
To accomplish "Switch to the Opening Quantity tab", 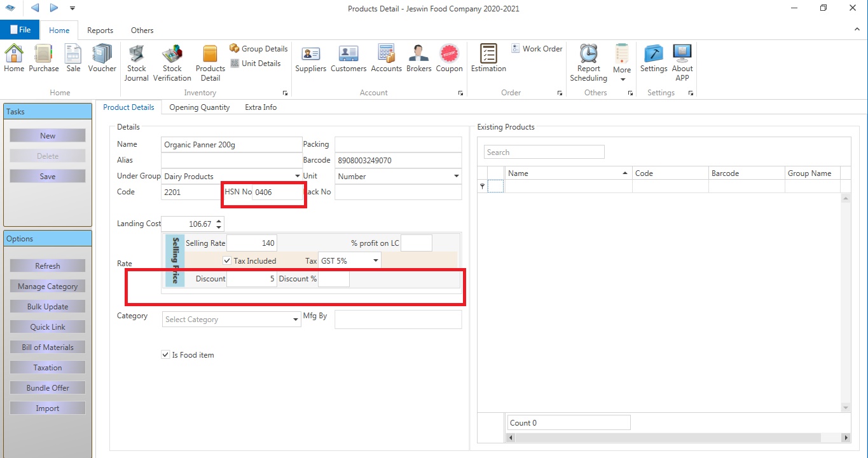I will click(199, 107).
